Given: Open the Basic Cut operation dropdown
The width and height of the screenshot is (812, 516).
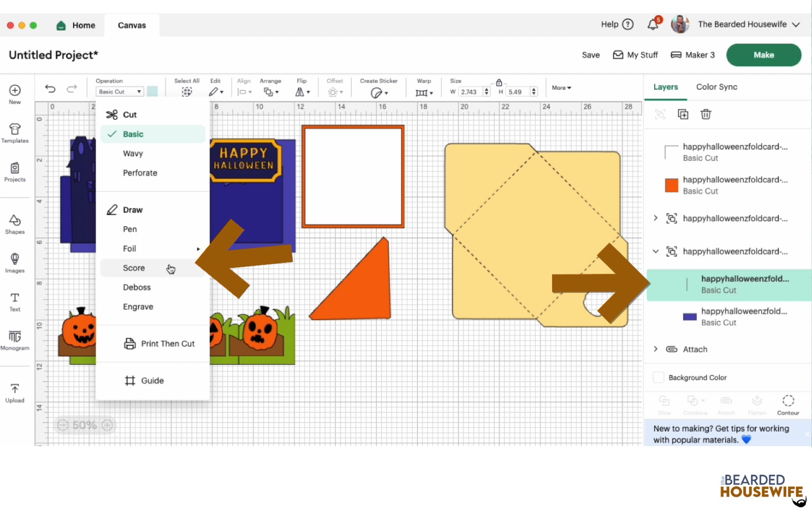Looking at the screenshot, I should pos(120,92).
